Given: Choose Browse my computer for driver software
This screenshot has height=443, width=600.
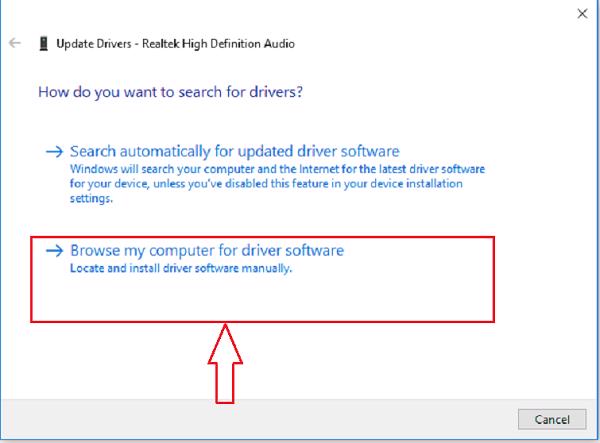Looking at the screenshot, I should point(207,251).
